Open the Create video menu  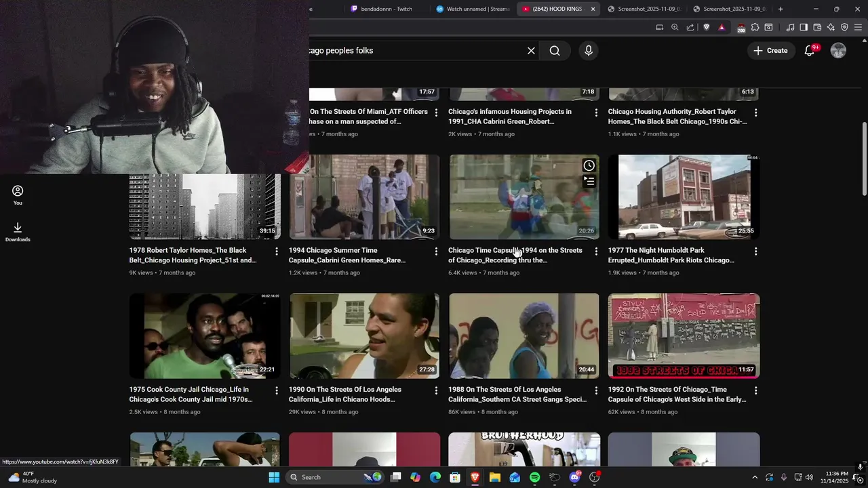click(770, 51)
